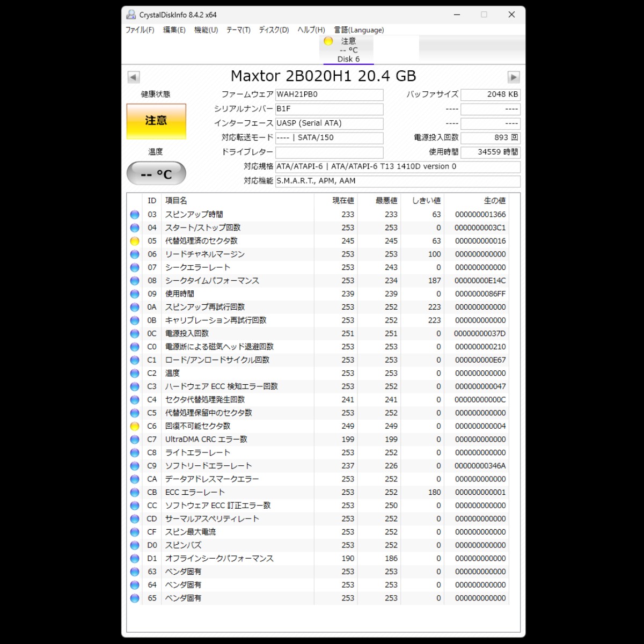Click the blue status dot for attribute 09
The height and width of the screenshot is (644, 644).
(135, 294)
